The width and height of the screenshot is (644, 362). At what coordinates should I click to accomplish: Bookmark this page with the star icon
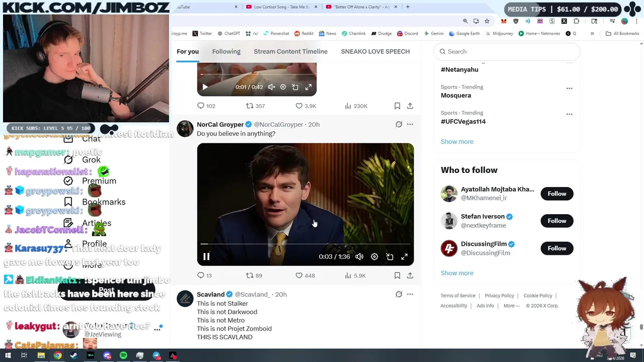pyautogui.click(x=487, y=21)
